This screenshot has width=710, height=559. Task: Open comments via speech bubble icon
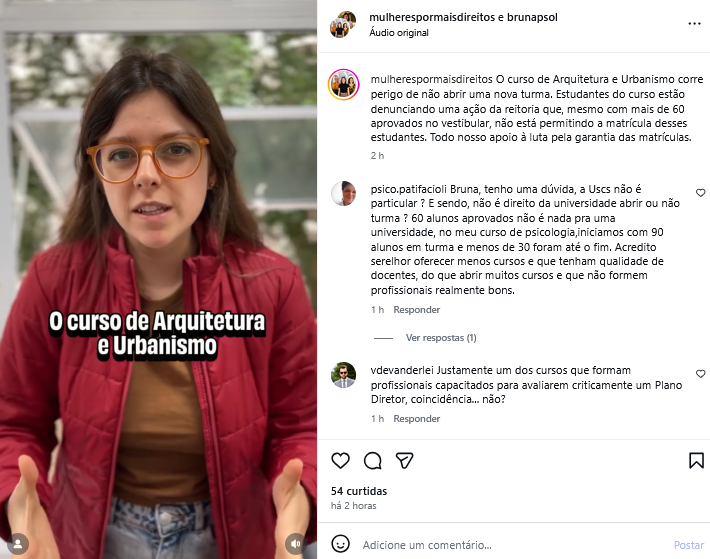[373, 460]
